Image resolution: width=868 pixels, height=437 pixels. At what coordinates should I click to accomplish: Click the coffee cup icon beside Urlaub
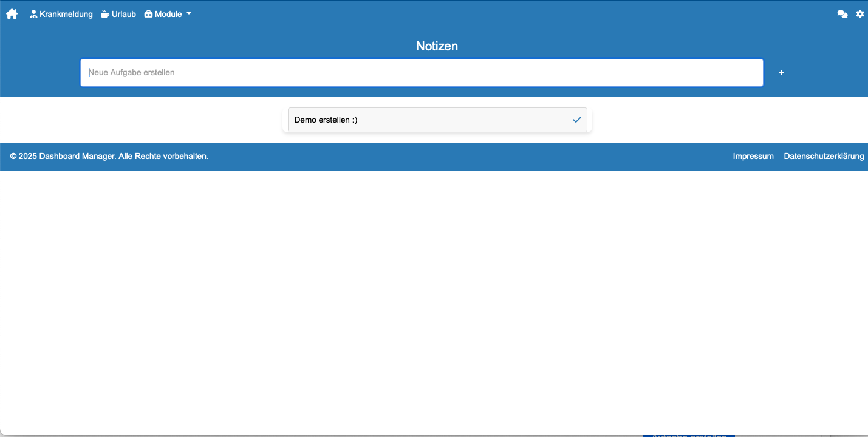106,14
